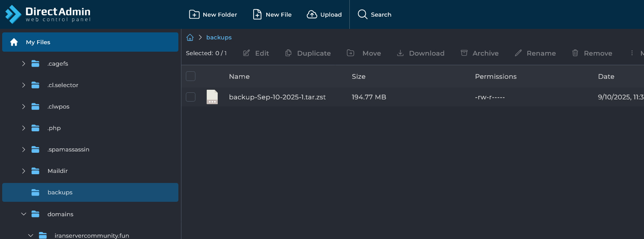Click the .cl.selector folder icon

[x=36, y=85]
